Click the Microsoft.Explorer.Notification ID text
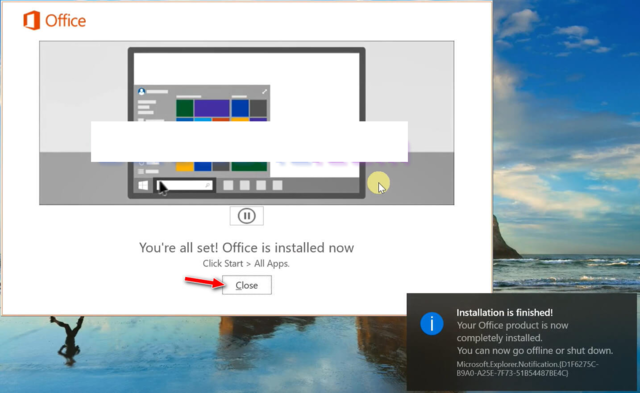 (527, 368)
